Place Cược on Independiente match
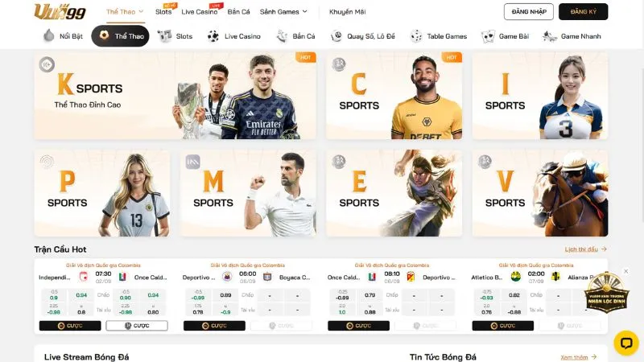 point(70,326)
